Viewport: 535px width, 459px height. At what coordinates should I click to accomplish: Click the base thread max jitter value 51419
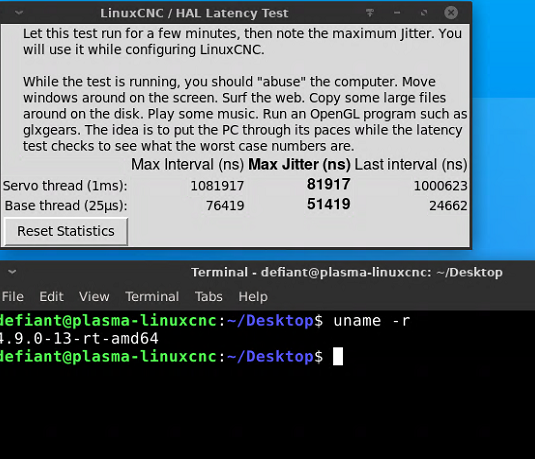tap(329, 204)
